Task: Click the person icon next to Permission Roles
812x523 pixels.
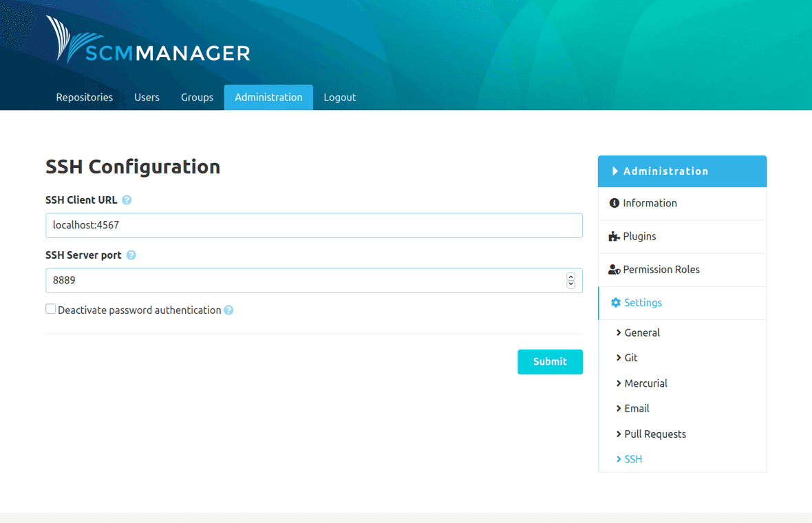Action: [613, 269]
